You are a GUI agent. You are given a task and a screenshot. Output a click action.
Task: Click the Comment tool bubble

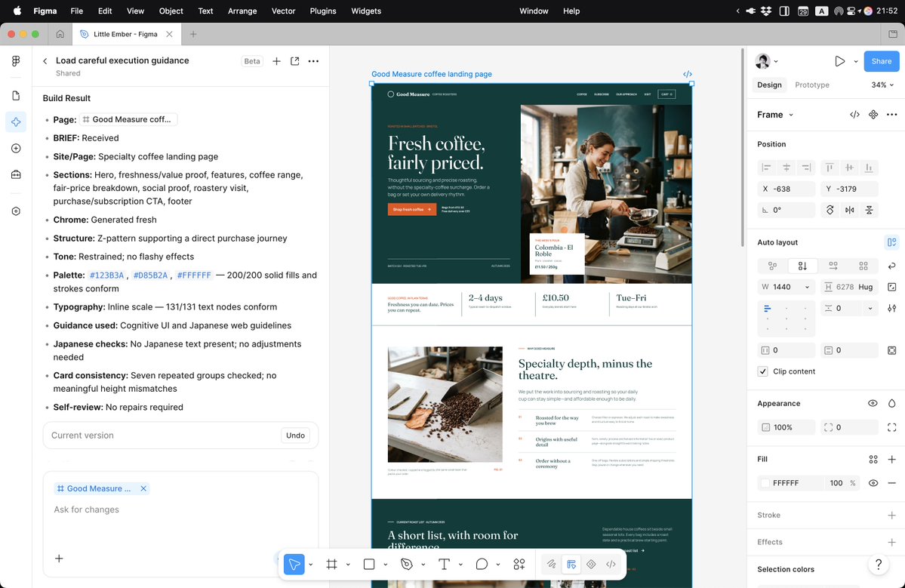pyautogui.click(x=482, y=565)
